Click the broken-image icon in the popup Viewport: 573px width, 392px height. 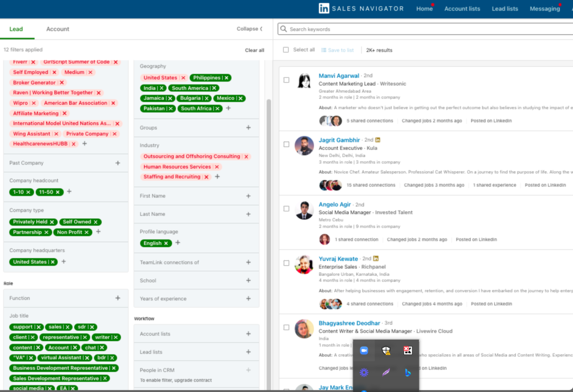[408, 350]
